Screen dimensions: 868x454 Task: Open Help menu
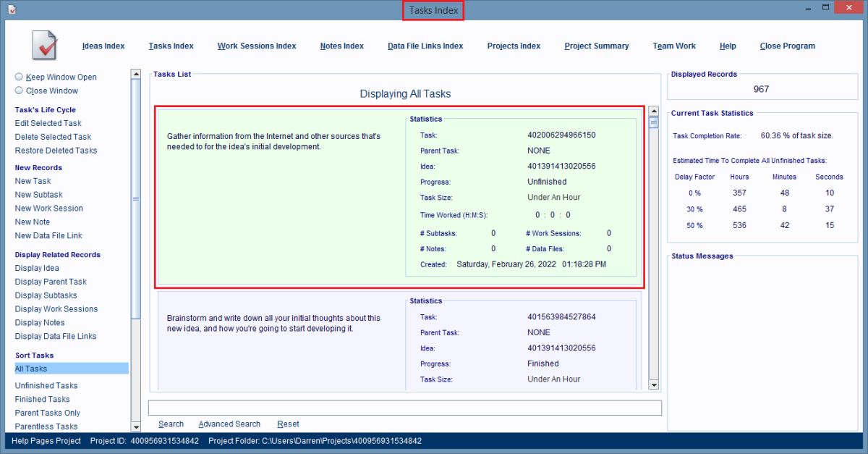[x=728, y=46]
